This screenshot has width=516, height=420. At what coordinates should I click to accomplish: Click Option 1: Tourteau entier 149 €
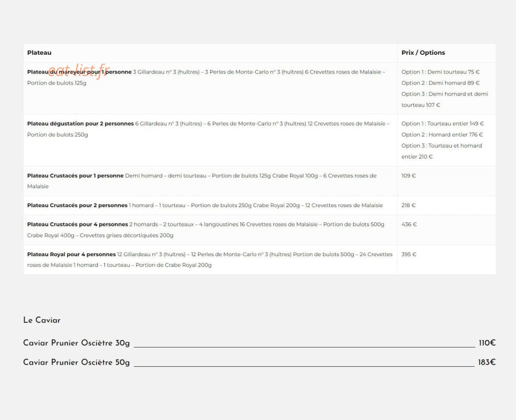pos(442,124)
